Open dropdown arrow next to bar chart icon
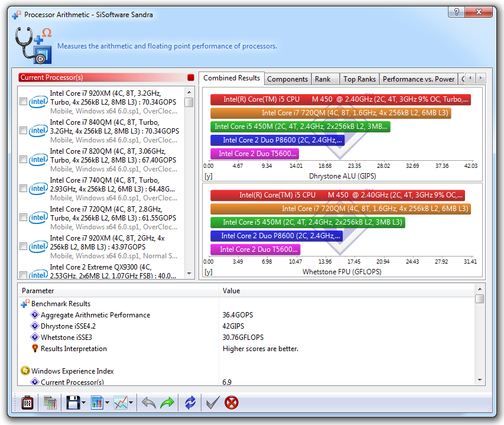 coord(108,403)
